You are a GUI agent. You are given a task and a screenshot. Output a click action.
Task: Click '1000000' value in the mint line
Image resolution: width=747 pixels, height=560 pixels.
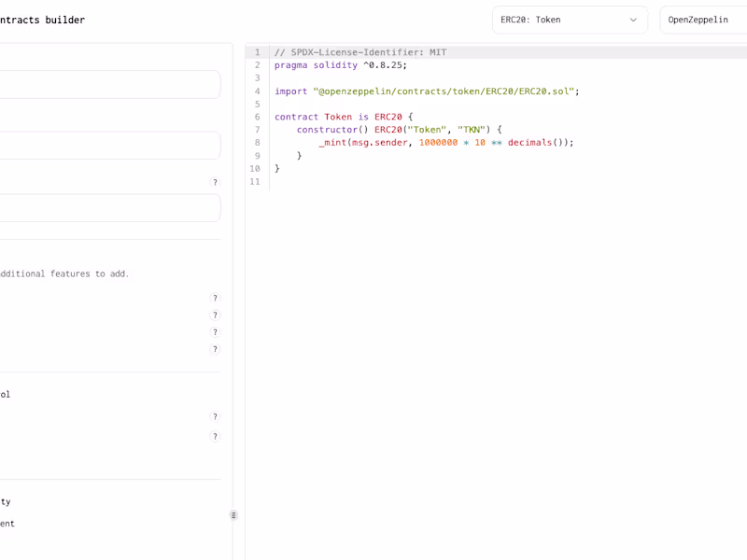(438, 143)
